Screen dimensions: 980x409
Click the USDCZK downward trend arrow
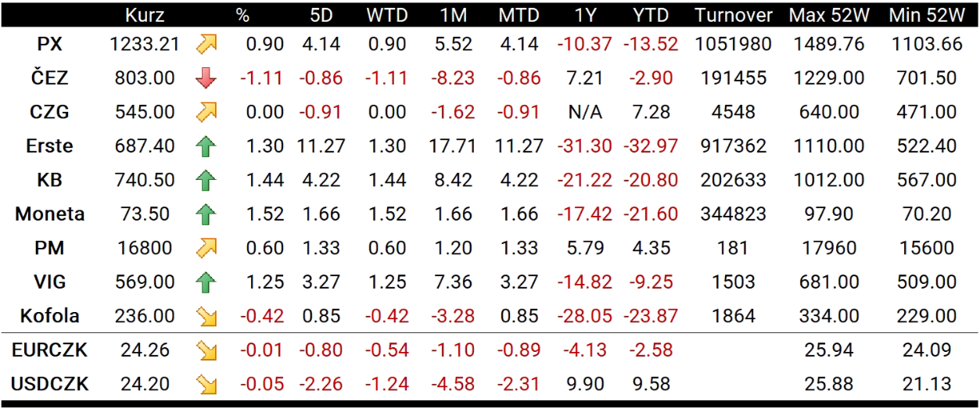click(206, 384)
